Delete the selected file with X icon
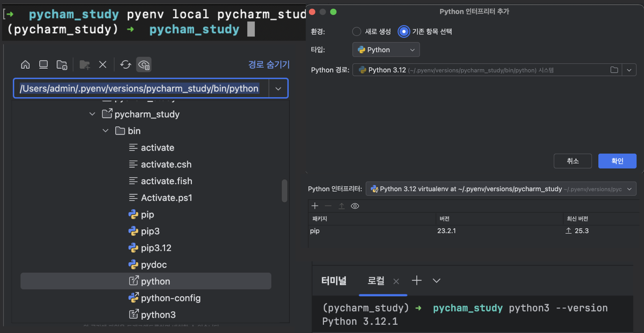The image size is (644, 333). pos(103,65)
